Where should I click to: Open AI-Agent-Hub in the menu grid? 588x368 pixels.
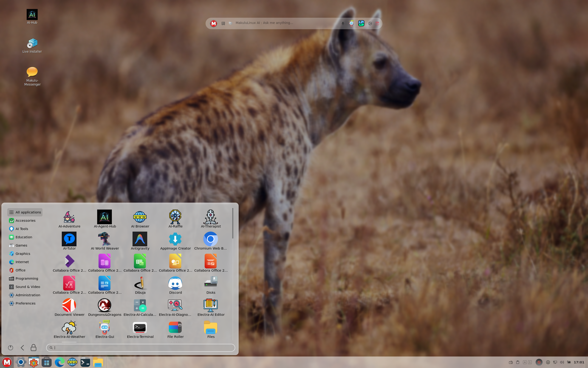click(105, 219)
